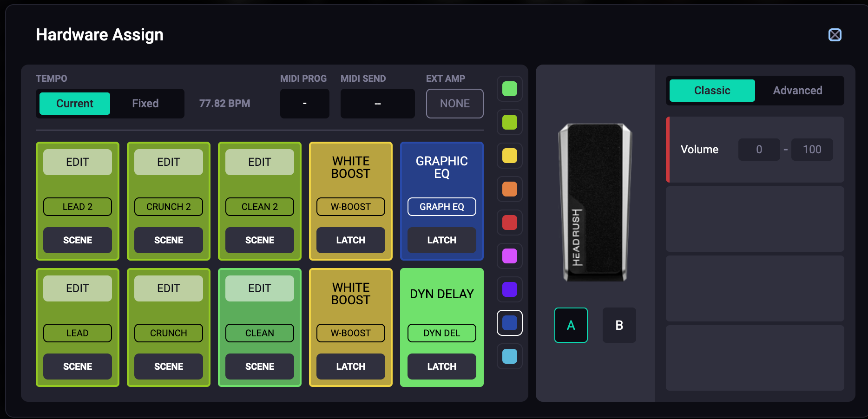Switch tempo mode to Fixed
Image resolution: width=868 pixels, height=419 pixels.
click(x=145, y=104)
